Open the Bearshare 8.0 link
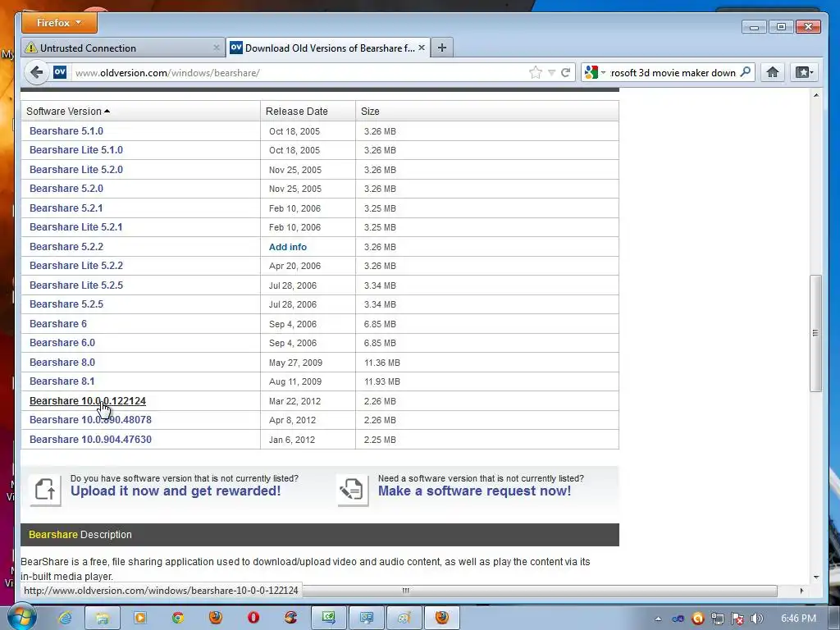The height and width of the screenshot is (630, 840). pos(62,363)
